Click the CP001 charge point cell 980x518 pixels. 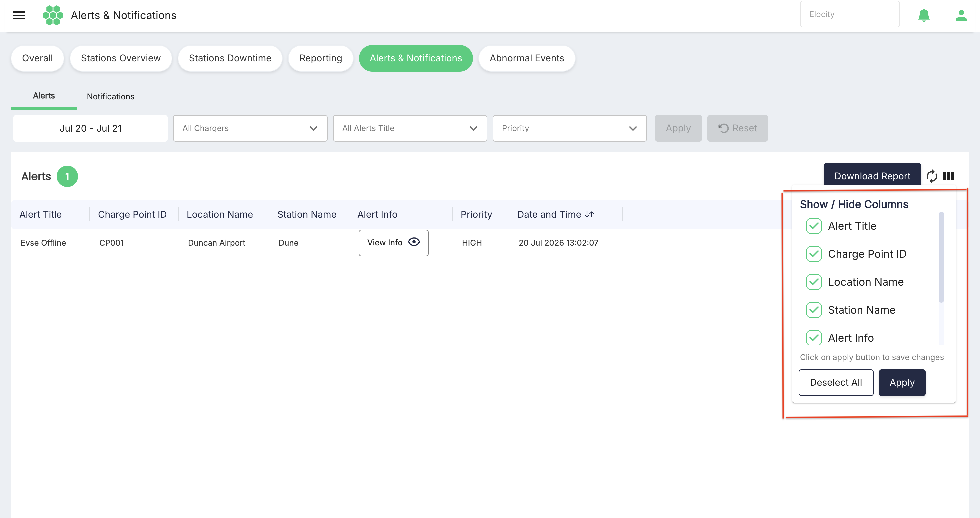[111, 243]
